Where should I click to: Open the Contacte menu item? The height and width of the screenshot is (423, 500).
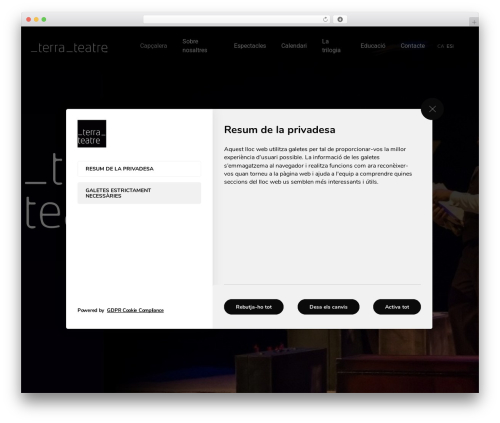pos(413,46)
